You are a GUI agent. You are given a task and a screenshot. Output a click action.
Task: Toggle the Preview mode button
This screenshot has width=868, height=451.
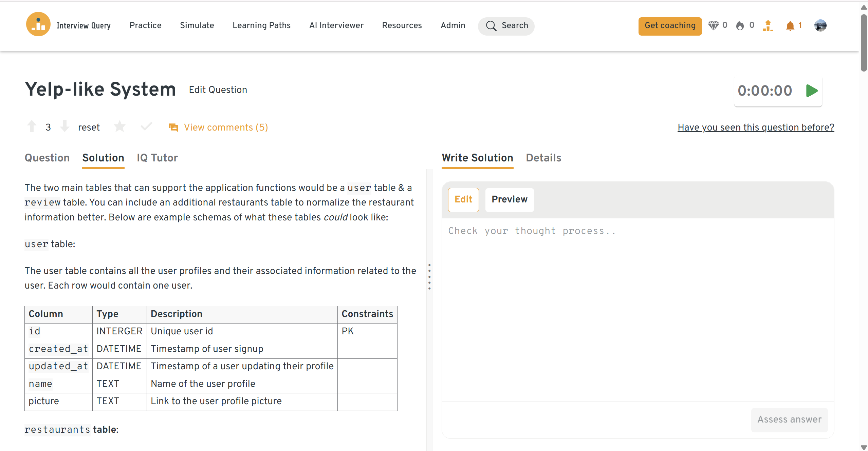(509, 199)
